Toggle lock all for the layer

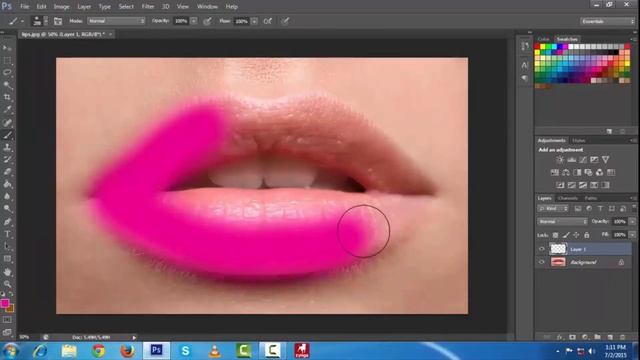coord(587,235)
